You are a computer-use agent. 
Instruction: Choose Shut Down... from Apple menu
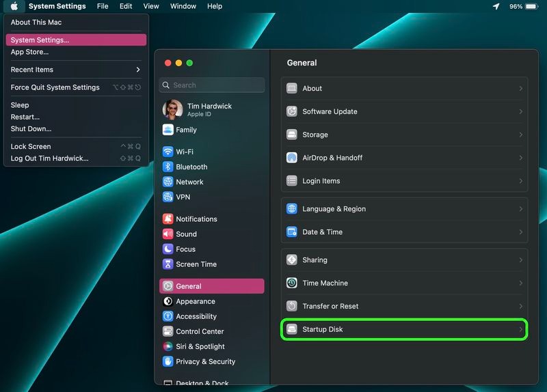76,128
